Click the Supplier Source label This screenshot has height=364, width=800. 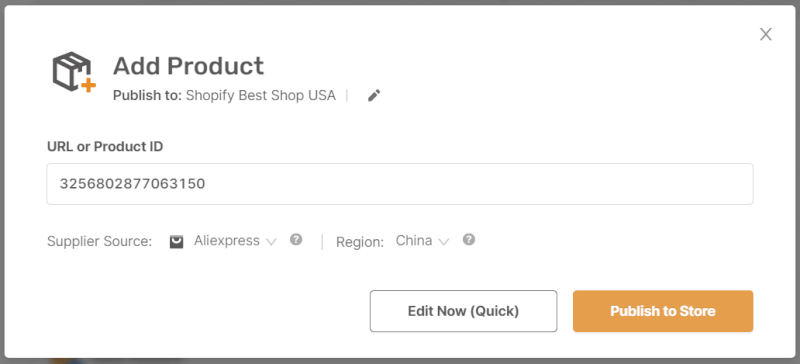(x=99, y=241)
